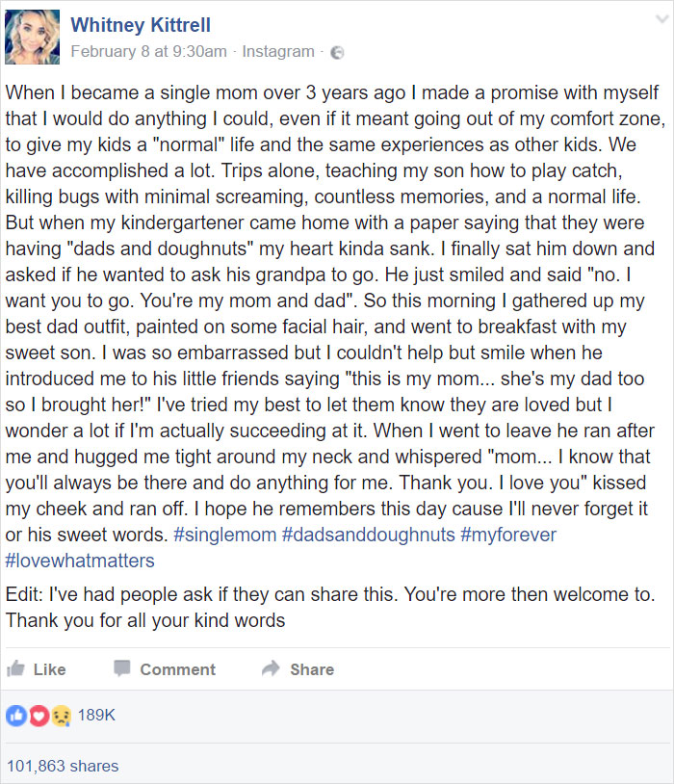Screen dimensions: 674x784
Task: Click the speech bubble Comment icon
Action: click(122, 668)
